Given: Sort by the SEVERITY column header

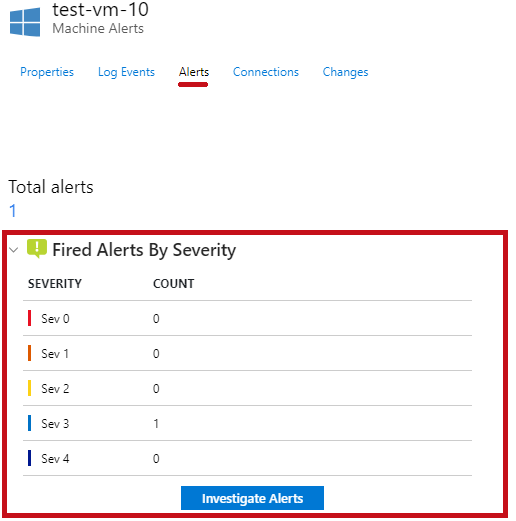Looking at the screenshot, I should coord(55,284).
